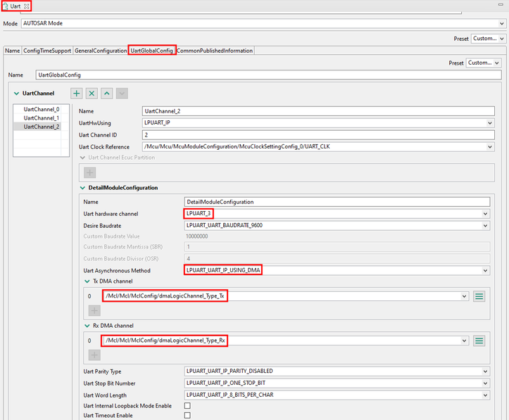Enable Uart Timeout checkbox
Screen dimensions: 509x420
coord(187,415)
